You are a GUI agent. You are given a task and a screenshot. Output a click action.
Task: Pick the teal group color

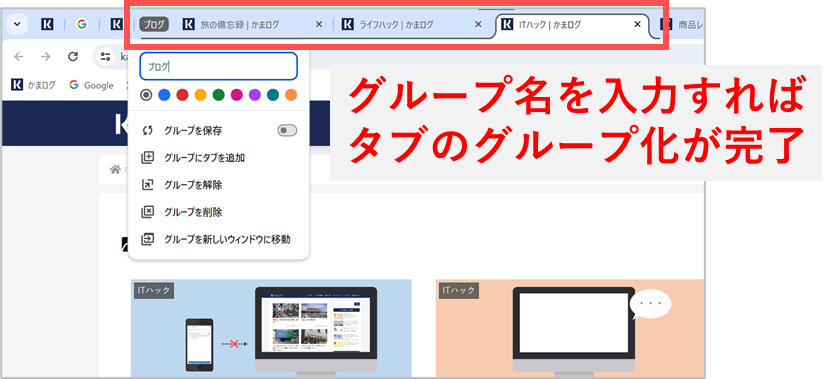coord(273,95)
